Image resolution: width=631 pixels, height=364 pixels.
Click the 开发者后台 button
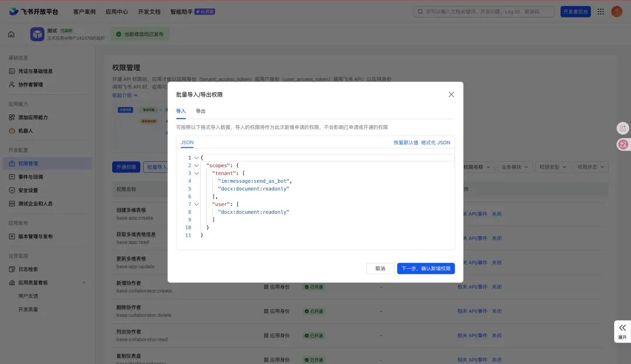[x=575, y=12]
